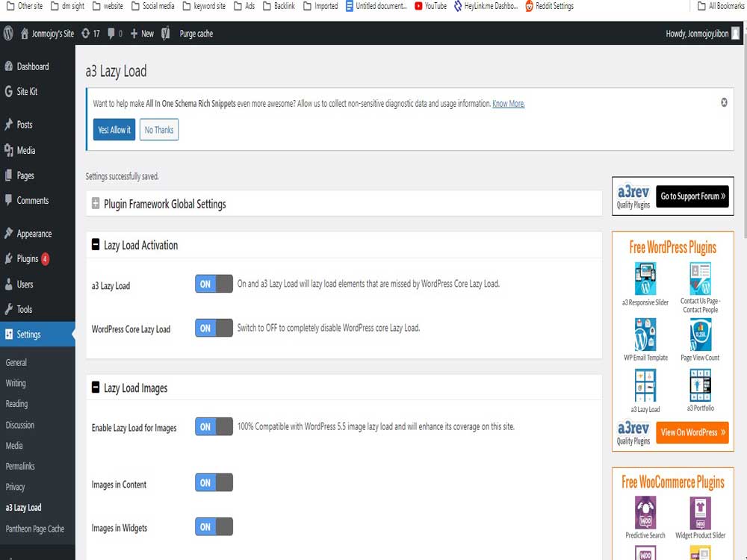Screen dimensions: 747x560
Task: Open the Reading settings submenu
Action: pyautogui.click(x=16, y=404)
